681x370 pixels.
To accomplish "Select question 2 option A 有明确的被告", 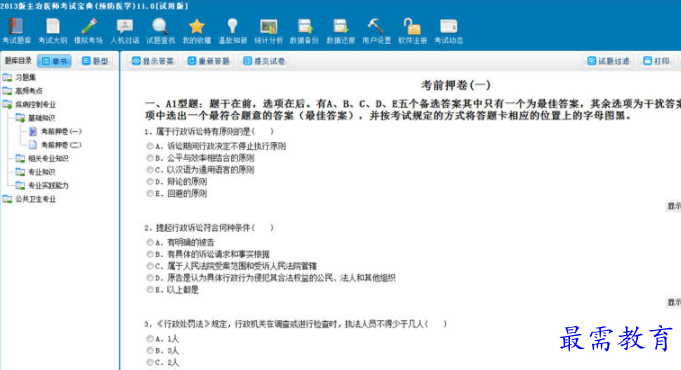I will [150, 242].
